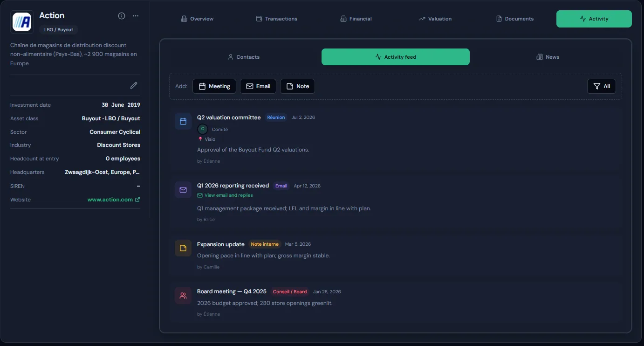Viewport: 644px width, 346px height.
Task: Click the Consumer Cyclical sector value
Action: [115, 132]
